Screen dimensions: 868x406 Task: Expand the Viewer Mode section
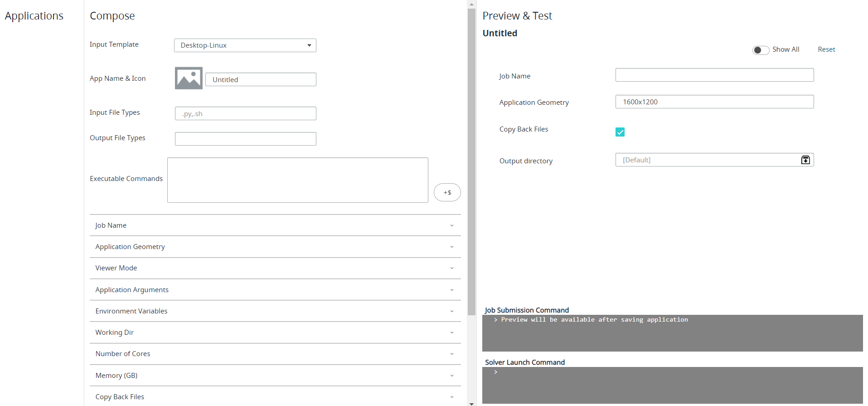(x=275, y=268)
